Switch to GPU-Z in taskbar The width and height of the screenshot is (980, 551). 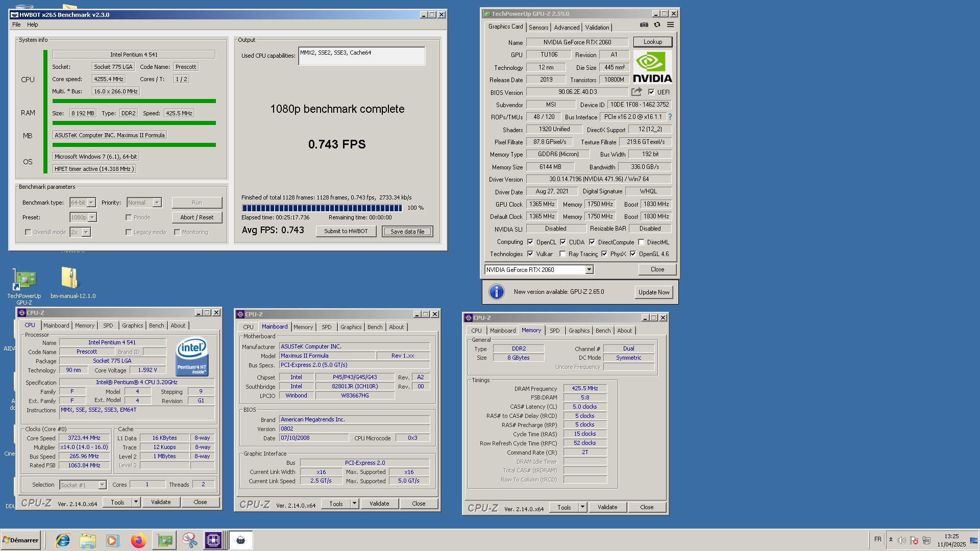coord(164,540)
